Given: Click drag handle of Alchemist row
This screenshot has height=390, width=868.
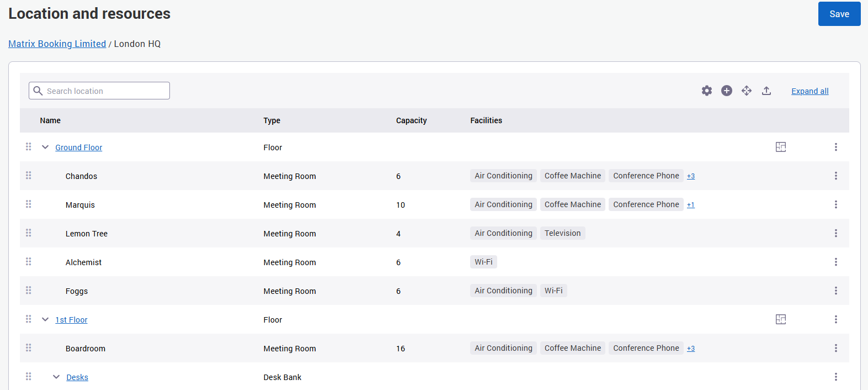Looking at the screenshot, I should [x=29, y=261].
